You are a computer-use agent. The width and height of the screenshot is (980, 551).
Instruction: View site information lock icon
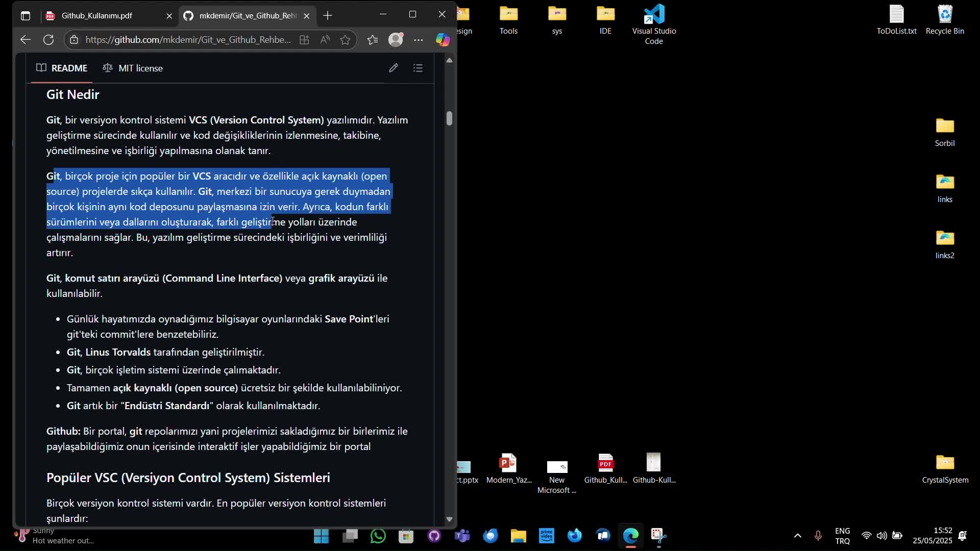pos(74,40)
